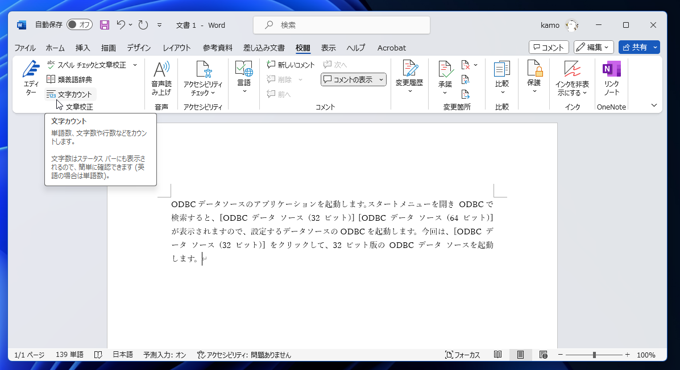
Task: Switch to the 挿入 insert tab
Action: pyautogui.click(x=82, y=48)
